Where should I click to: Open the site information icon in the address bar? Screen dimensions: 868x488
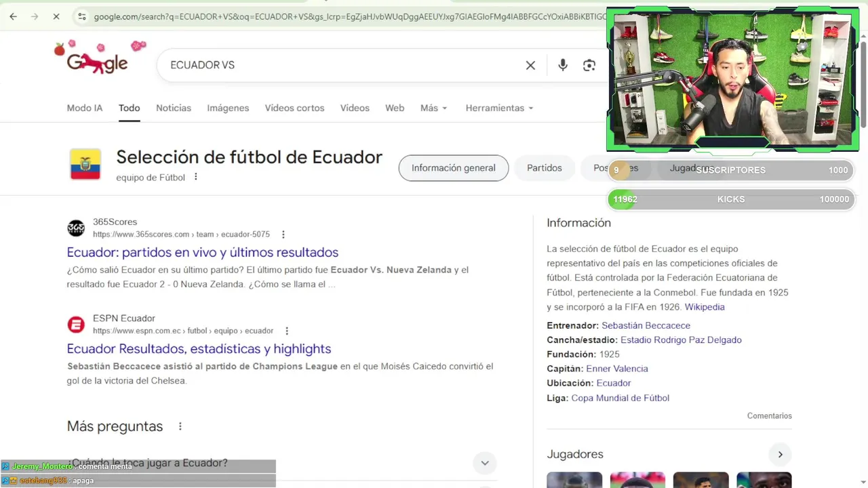click(81, 16)
